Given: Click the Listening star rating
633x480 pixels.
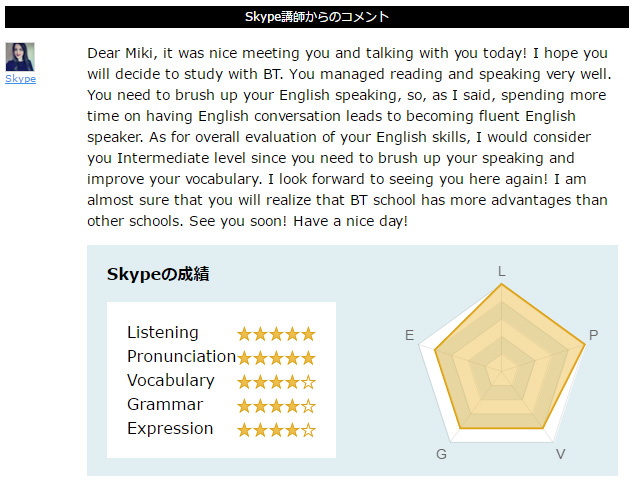Looking at the screenshot, I should (276, 334).
